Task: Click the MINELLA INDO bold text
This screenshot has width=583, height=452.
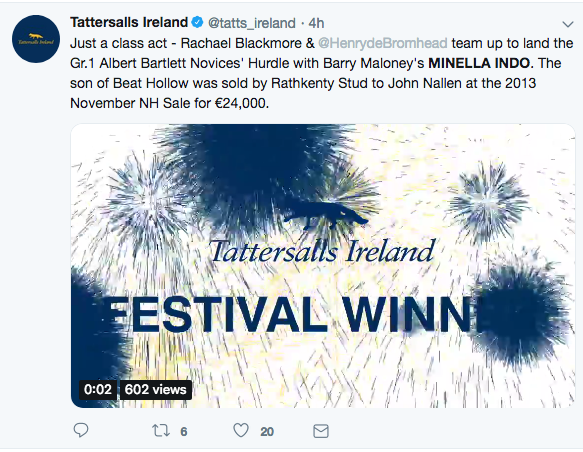Action: pyautogui.click(x=479, y=63)
